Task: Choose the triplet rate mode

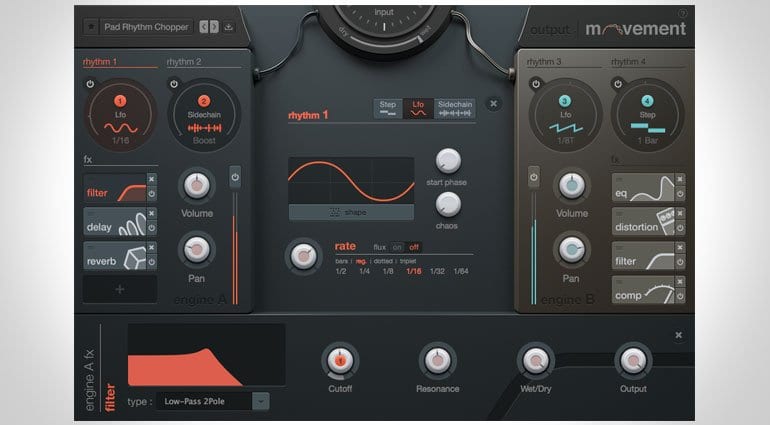Action: 408,261
